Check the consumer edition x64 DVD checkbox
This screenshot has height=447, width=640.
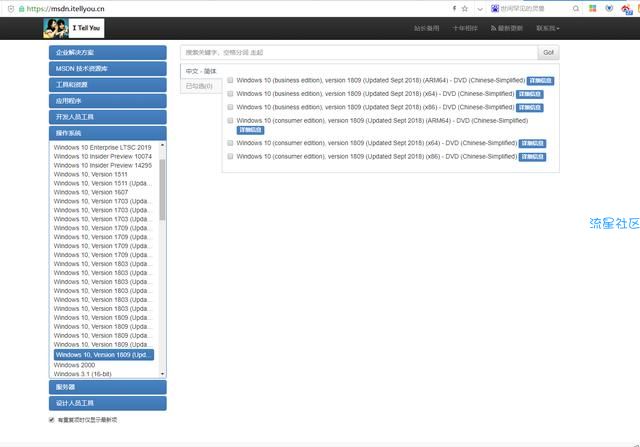[230, 143]
